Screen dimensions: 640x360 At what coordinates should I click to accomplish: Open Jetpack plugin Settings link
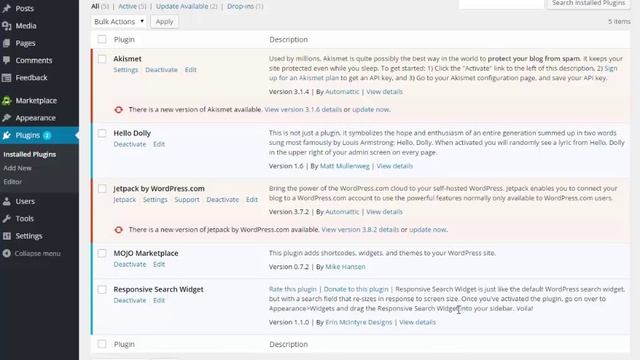[155, 200]
